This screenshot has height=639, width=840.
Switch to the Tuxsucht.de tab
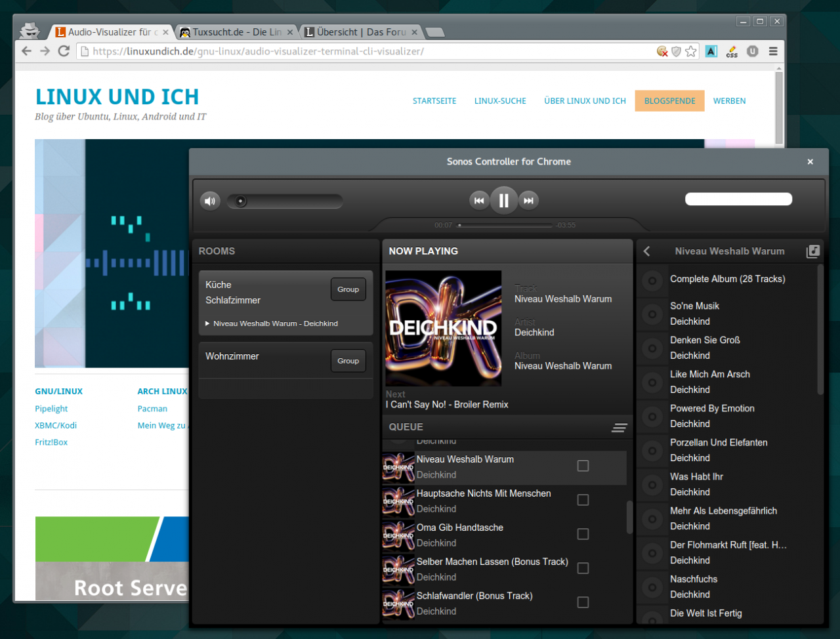click(x=236, y=32)
